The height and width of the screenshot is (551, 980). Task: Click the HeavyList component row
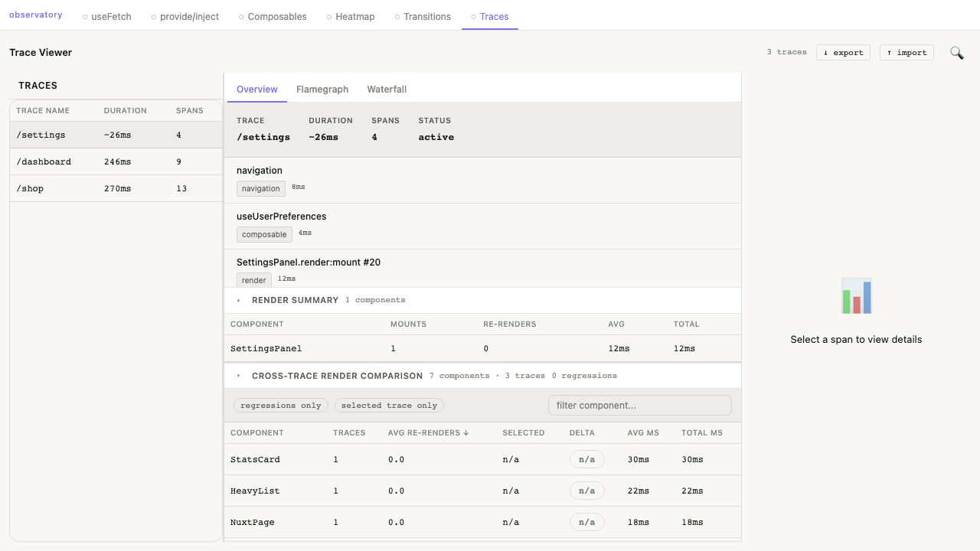pos(483,491)
